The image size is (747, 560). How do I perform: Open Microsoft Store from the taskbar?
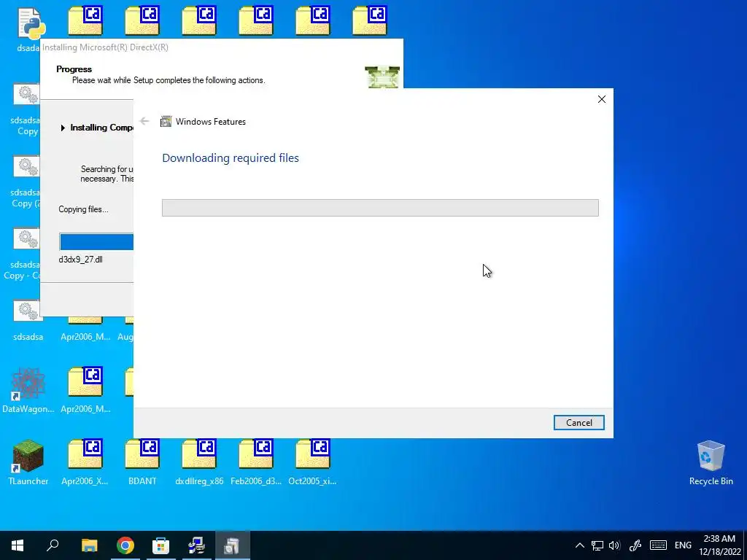tap(160, 545)
